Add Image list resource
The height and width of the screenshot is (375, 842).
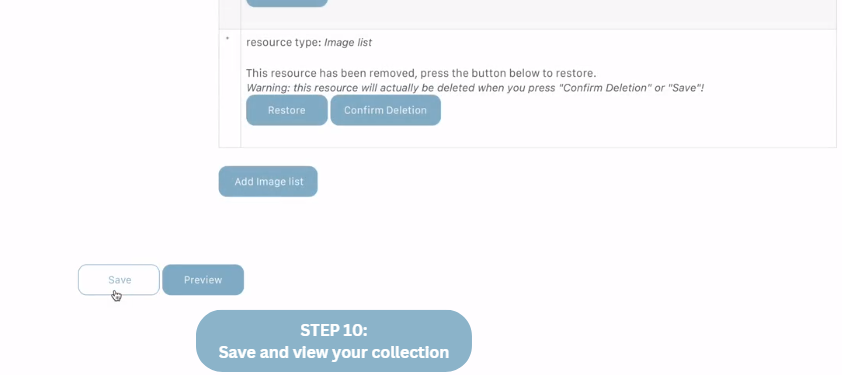click(268, 182)
